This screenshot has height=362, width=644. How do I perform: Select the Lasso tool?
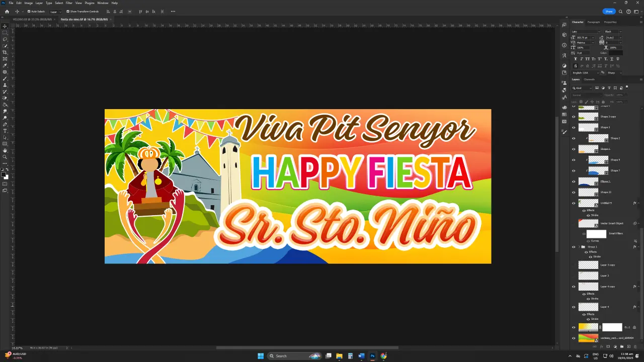tap(5, 39)
